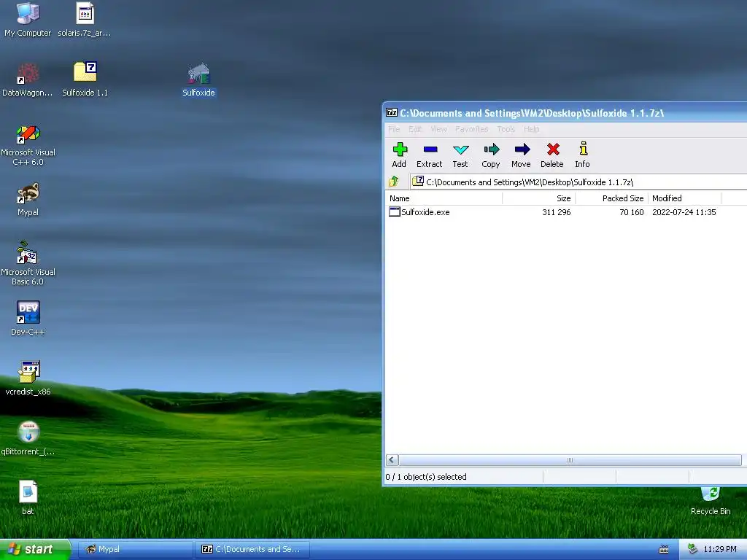Select the qBittorrent installer icon
747x560 pixels.
pyautogui.click(x=28, y=432)
